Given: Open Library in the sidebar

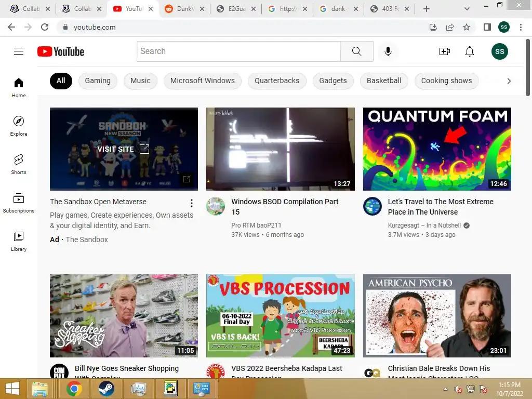Looking at the screenshot, I should 19,241.
